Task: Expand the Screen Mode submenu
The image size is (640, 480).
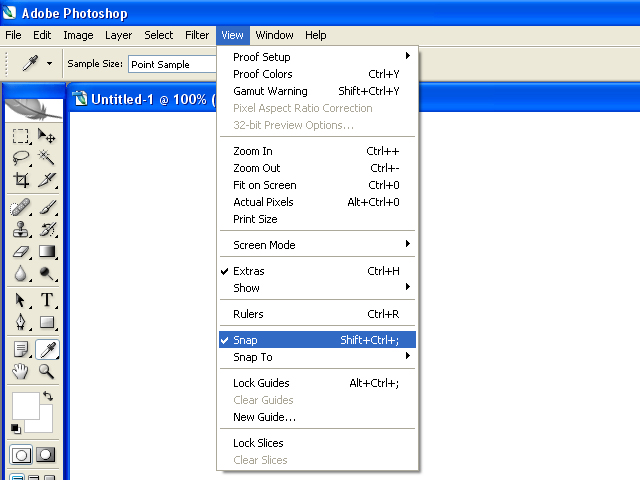Action: (317, 245)
